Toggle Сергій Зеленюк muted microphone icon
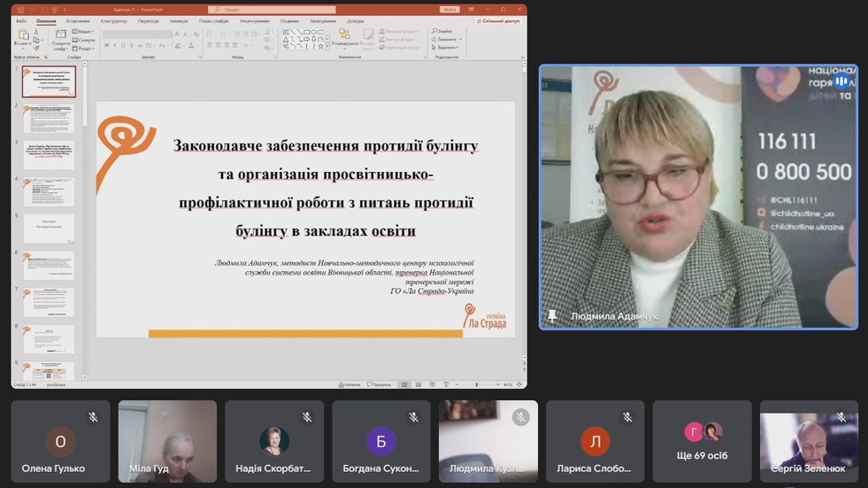Screen dimensions: 868x488 click(841, 417)
